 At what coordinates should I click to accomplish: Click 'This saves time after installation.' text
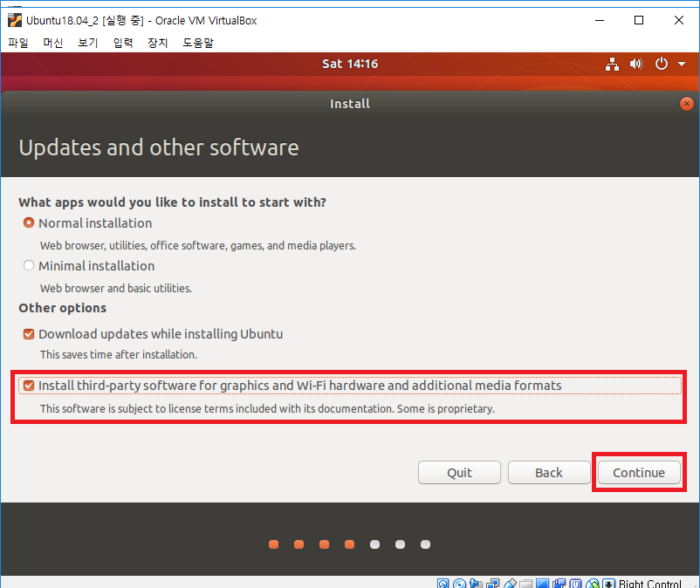pos(119,355)
